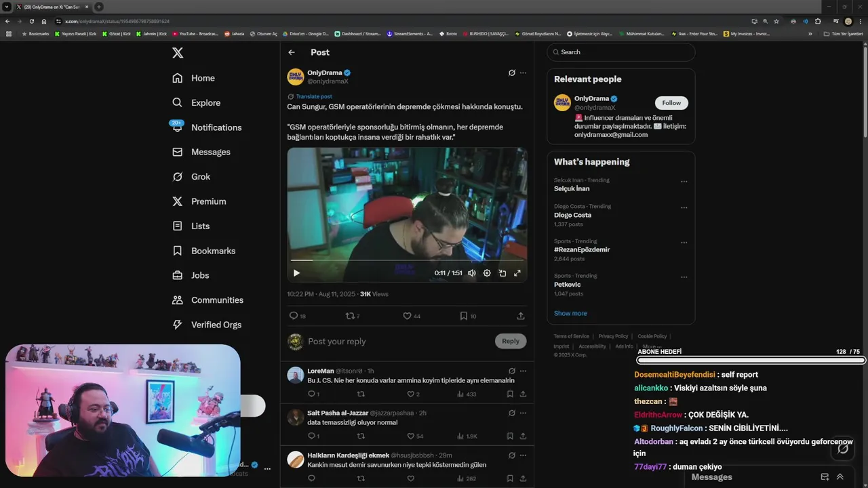Open LoreMan's profile avatar
The height and width of the screenshot is (488, 868).
(x=296, y=375)
